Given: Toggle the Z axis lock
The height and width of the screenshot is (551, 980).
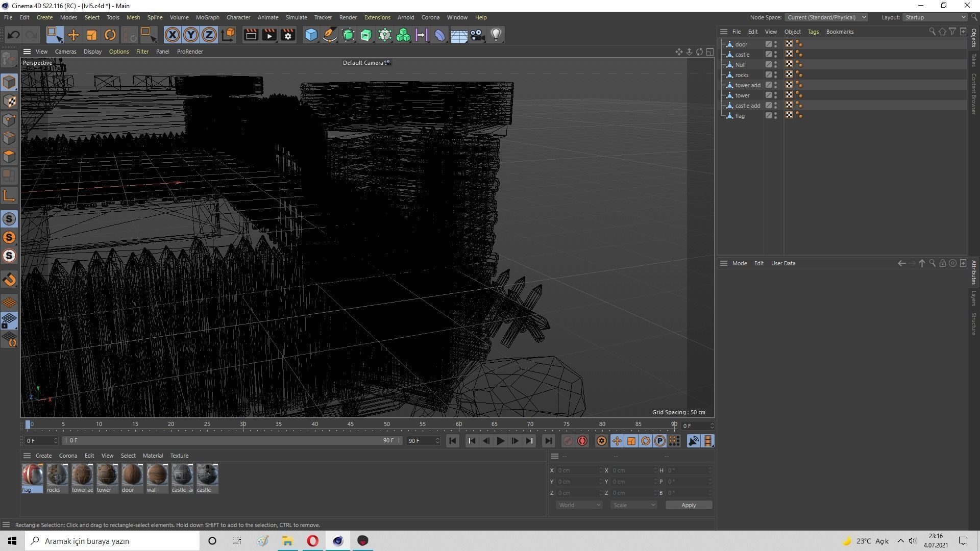Looking at the screenshot, I should click(x=209, y=35).
